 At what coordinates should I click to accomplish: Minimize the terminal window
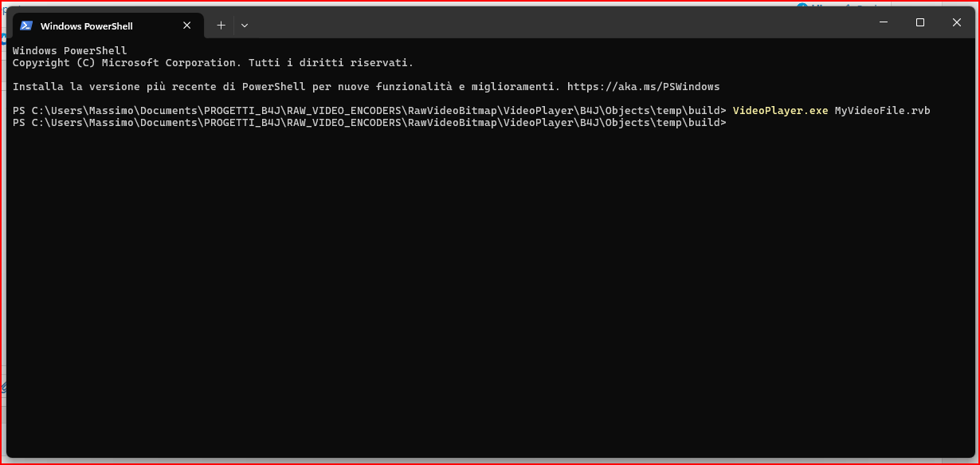pos(884,22)
